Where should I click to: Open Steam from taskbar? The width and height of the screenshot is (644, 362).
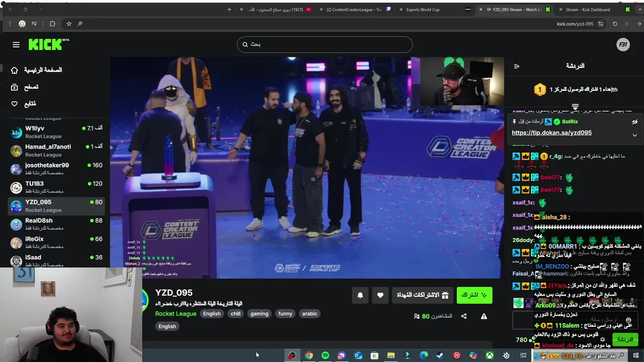440,355
